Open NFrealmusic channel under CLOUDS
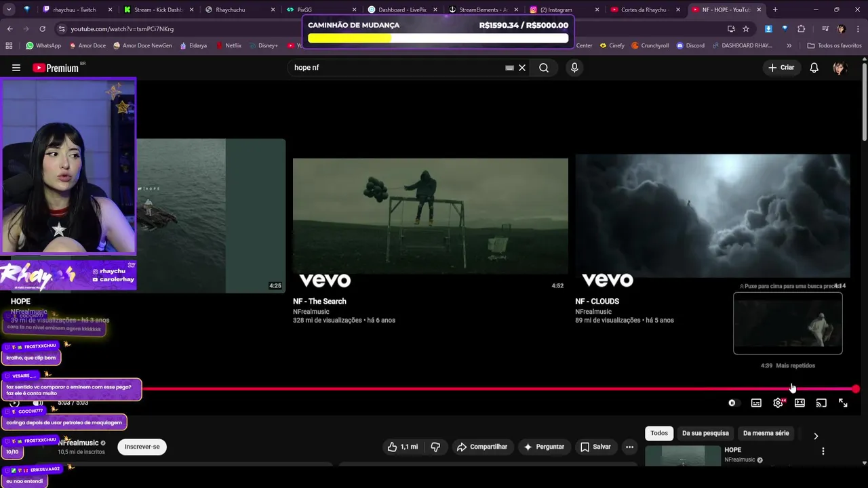Image resolution: width=868 pixels, height=488 pixels. (593, 312)
